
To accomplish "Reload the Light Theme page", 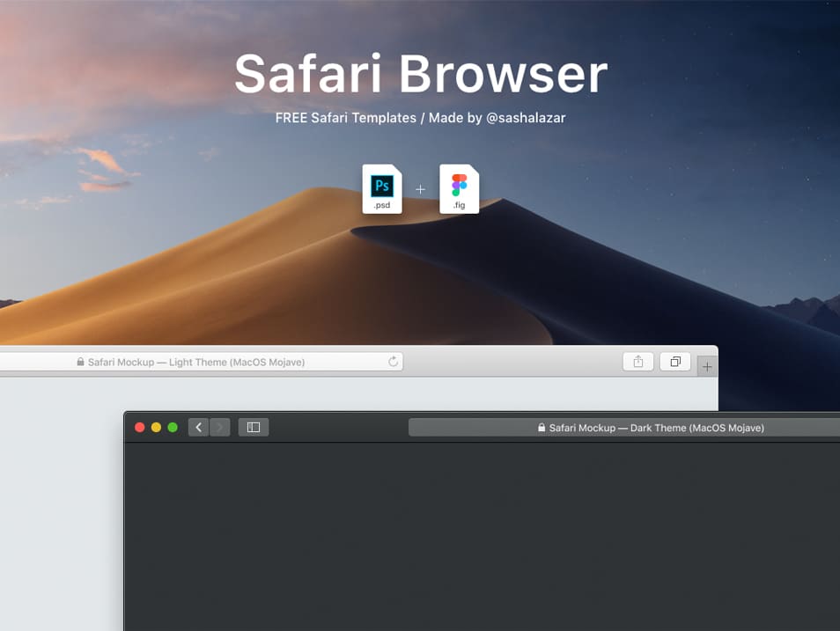I will [393, 361].
